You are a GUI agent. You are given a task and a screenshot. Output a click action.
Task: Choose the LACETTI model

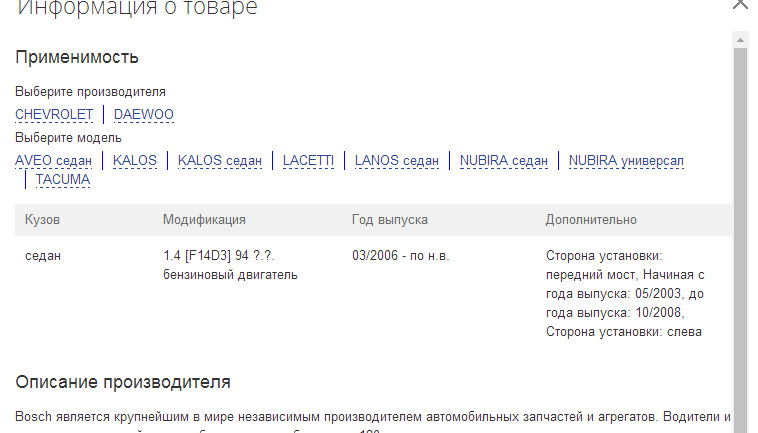point(308,161)
